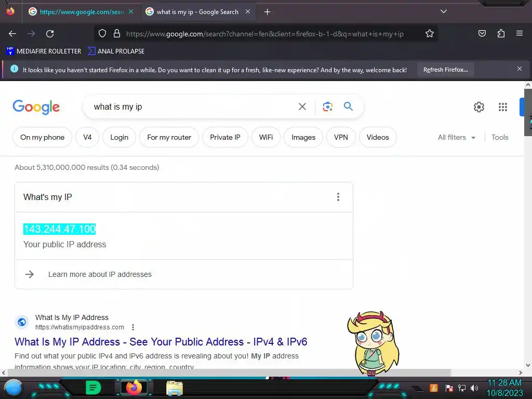Switch to Videos results
This screenshot has width=532, height=399.
coord(378,137)
